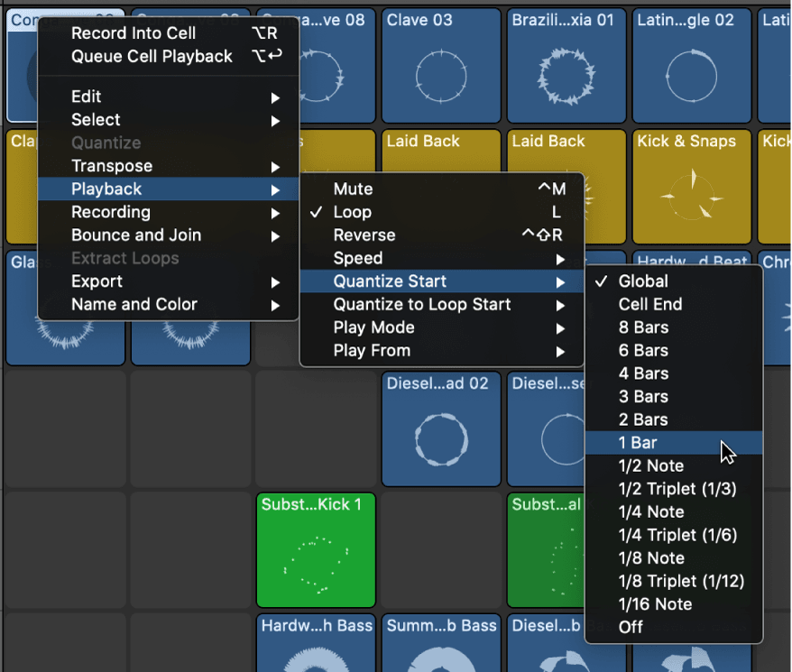Screen dimensions: 792x672
Task: Open the Bounce and Join submenu
Action: click(168, 235)
